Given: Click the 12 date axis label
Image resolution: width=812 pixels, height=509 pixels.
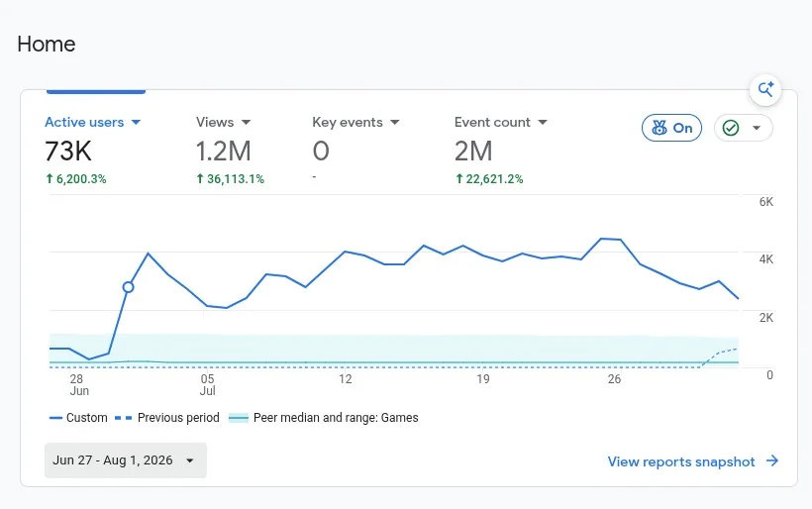Looking at the screenshot, I should pos(346,379).
